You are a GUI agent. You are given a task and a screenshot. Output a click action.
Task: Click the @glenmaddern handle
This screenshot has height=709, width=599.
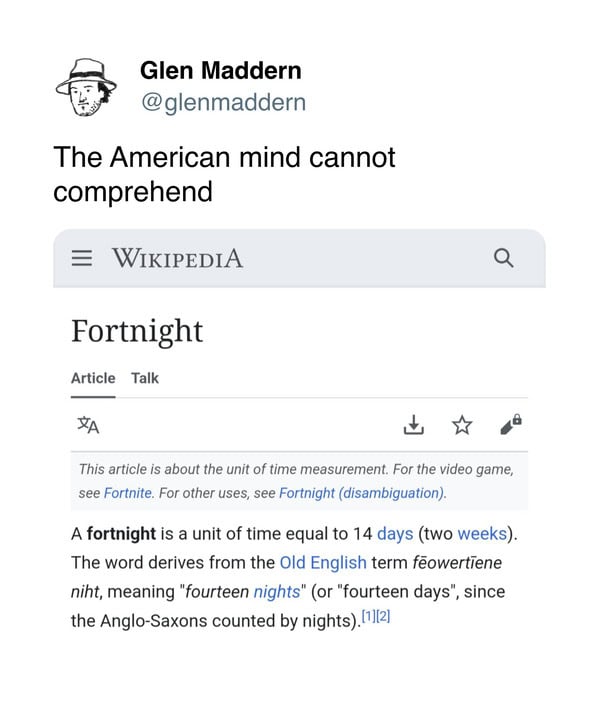tap(223, 102)
